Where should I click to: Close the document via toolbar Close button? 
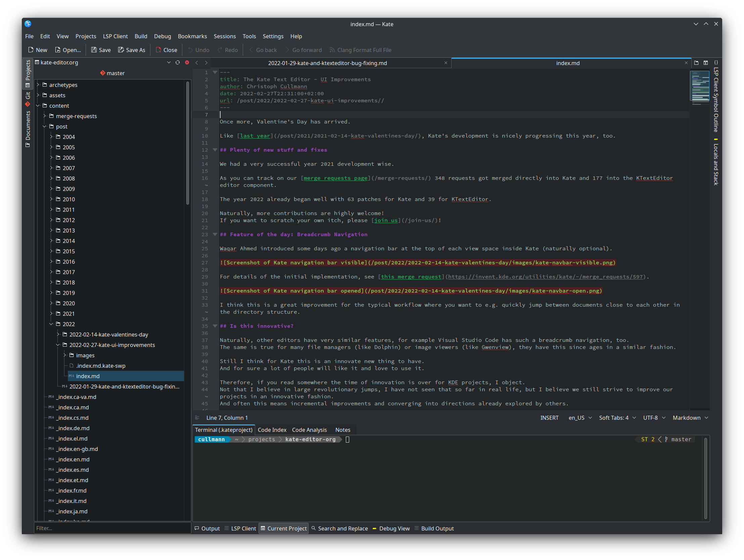[x=166, y=50]
